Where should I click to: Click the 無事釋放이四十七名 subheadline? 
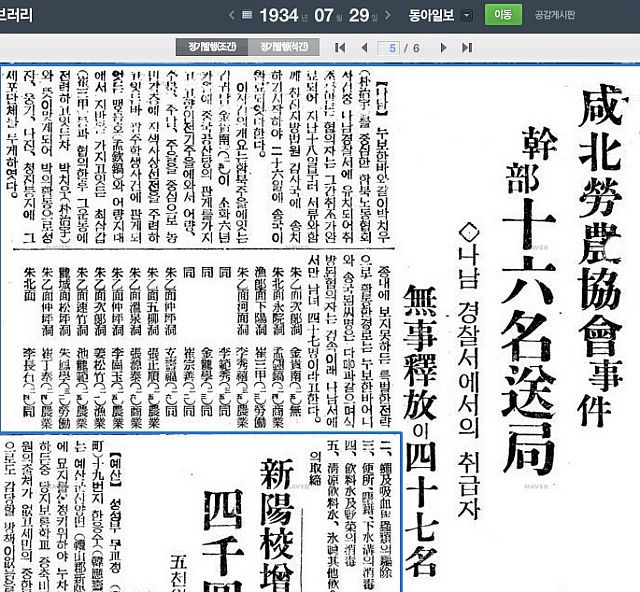(421, 431)
